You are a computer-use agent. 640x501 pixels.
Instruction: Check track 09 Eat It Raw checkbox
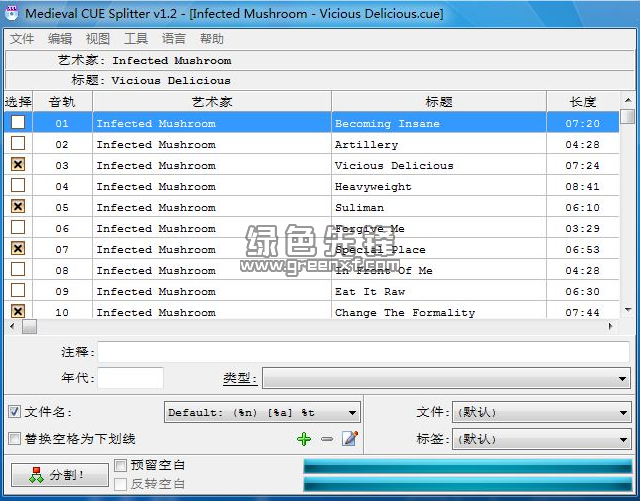pos(18,290)
